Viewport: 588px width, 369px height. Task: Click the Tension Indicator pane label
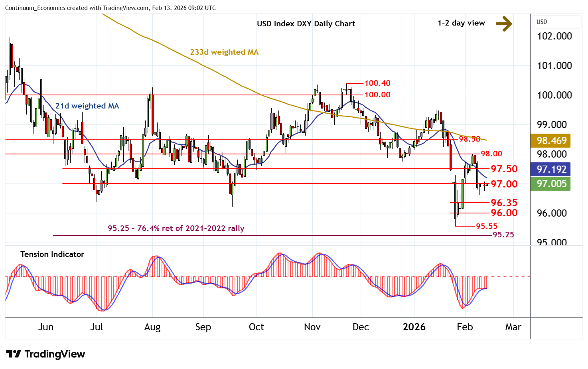click(x=52, y=254)
